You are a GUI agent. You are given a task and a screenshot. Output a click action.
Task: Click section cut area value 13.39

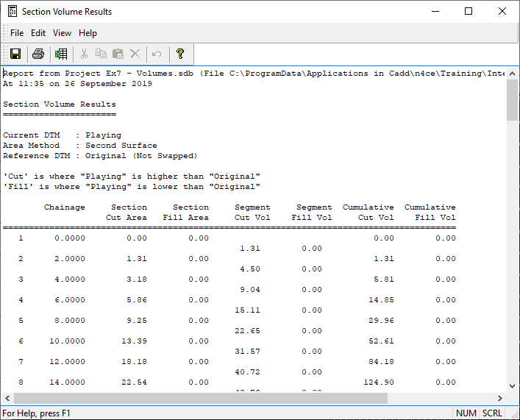point(134,341)
